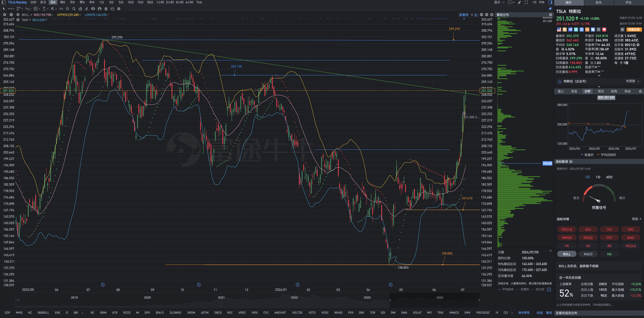Click the trash icon to delete drawings

[106, 9]
